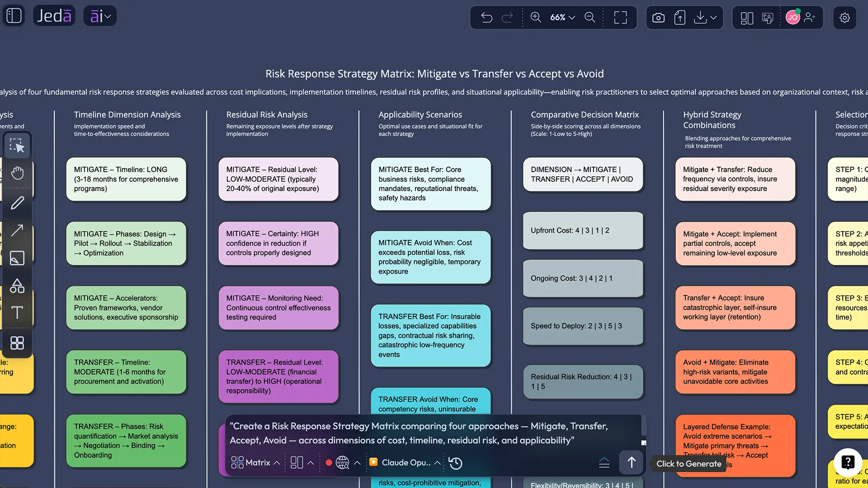Select the Comparative Decision Matrix column header
The height and width of the screenshot is (488, 868).
[x=585, y=115]
